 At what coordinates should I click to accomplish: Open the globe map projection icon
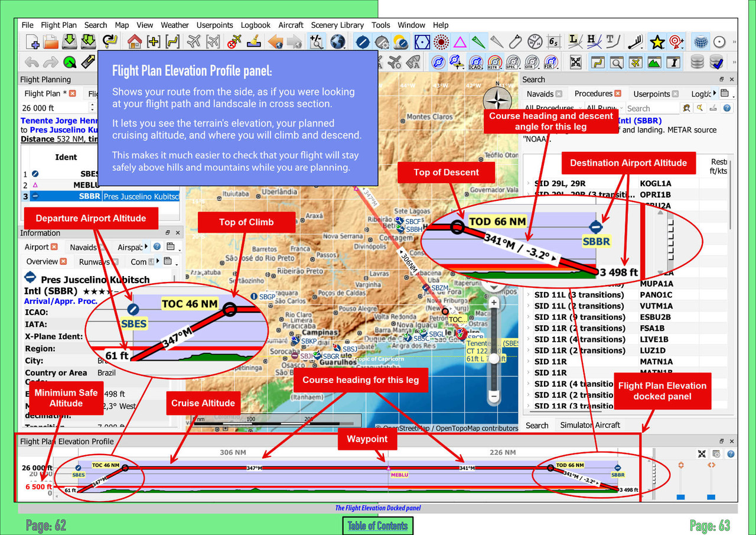pos(337,41)
